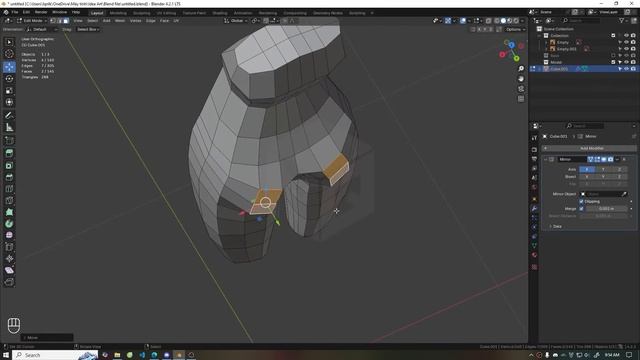
Task: Open the Tool properties tab
Action: (534, 138)
